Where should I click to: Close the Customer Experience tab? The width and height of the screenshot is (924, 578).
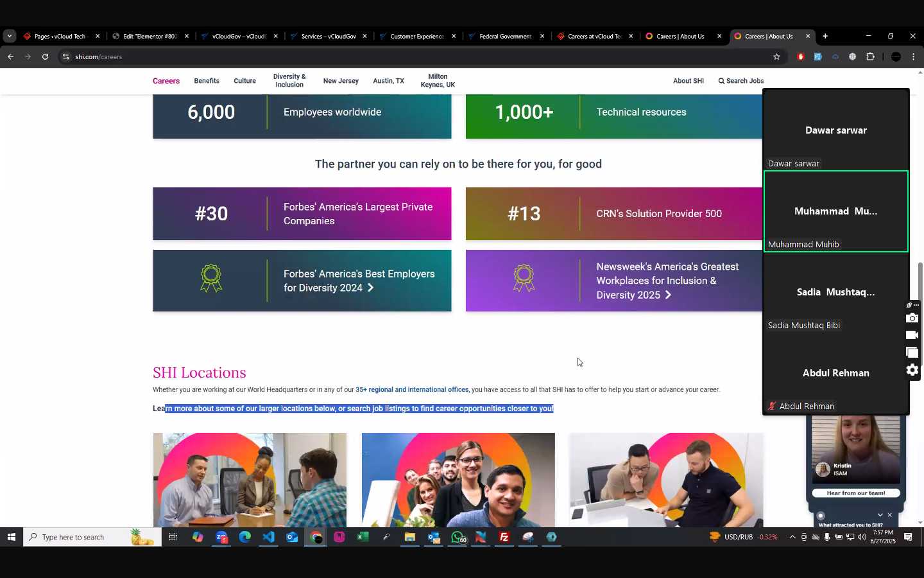(x=454, y=36)
